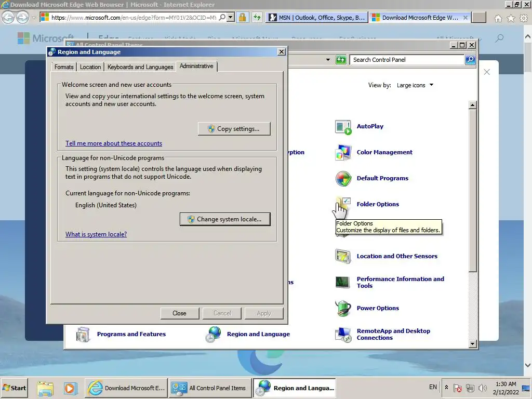Image resolution: width=532 pixels, height=399 pixels.
Task: Open a new IE tab
Action: (478, 18)
